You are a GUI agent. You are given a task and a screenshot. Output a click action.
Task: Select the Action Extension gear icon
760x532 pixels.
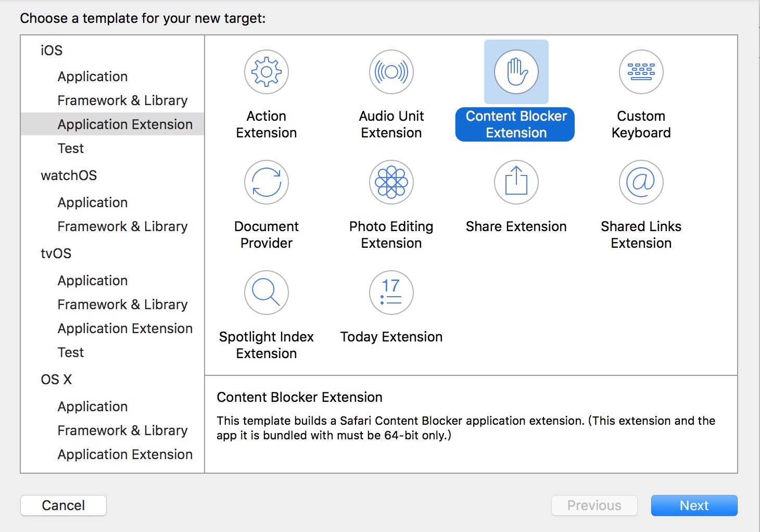point(267,72)
